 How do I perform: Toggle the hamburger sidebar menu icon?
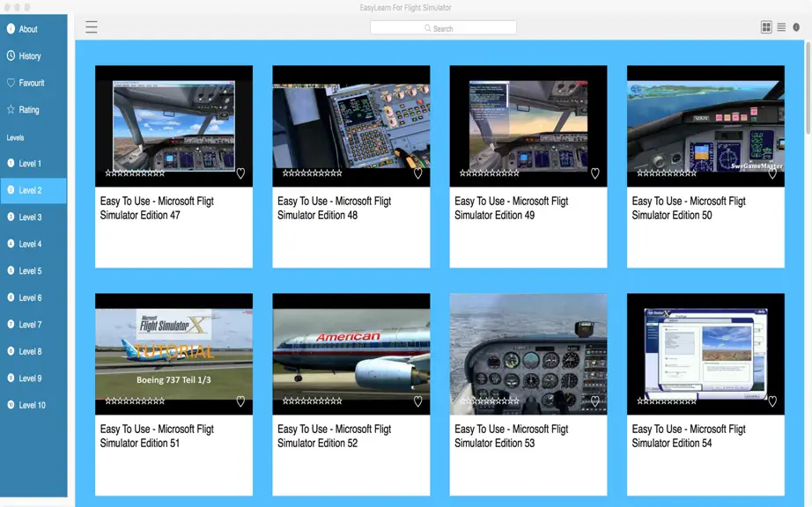click(91, 27)
